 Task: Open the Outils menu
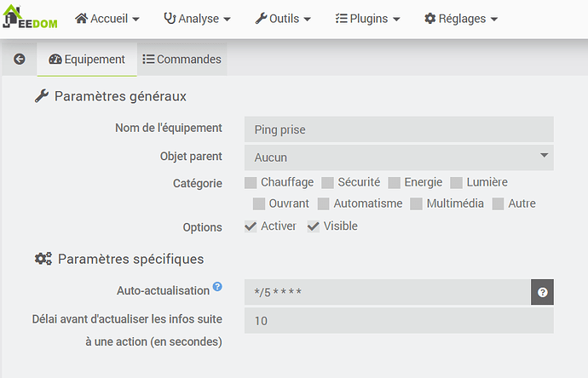pyautogui.click(x=283, y=18)
